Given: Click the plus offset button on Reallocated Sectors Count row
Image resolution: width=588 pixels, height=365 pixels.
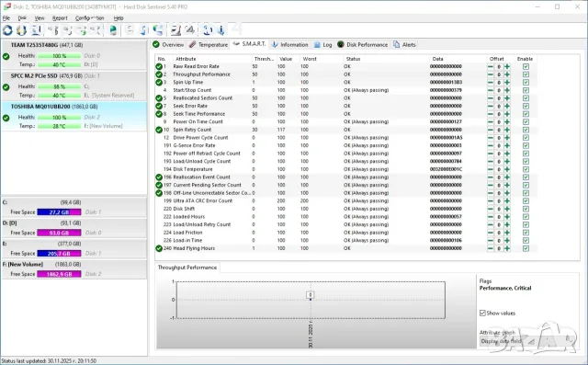Looking at the screenshot, I should [507, 98].
